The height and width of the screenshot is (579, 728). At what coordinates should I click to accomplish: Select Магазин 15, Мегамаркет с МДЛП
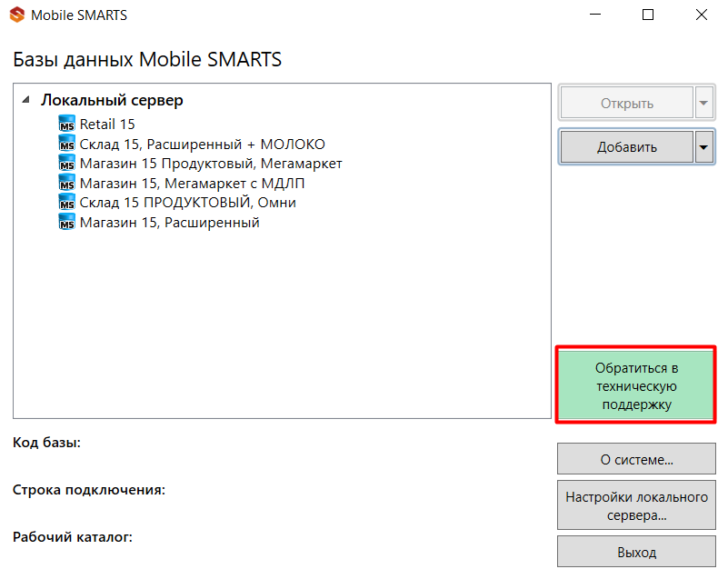(x=192, y=183)
